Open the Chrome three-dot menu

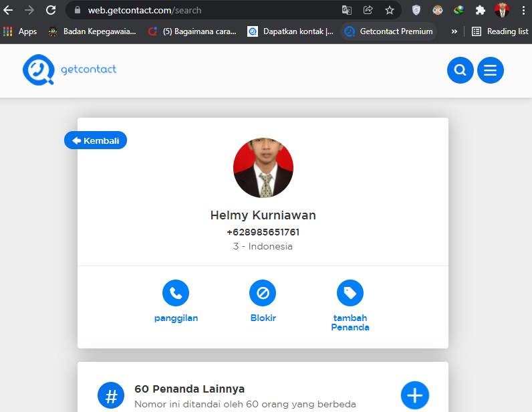point(523,10)
